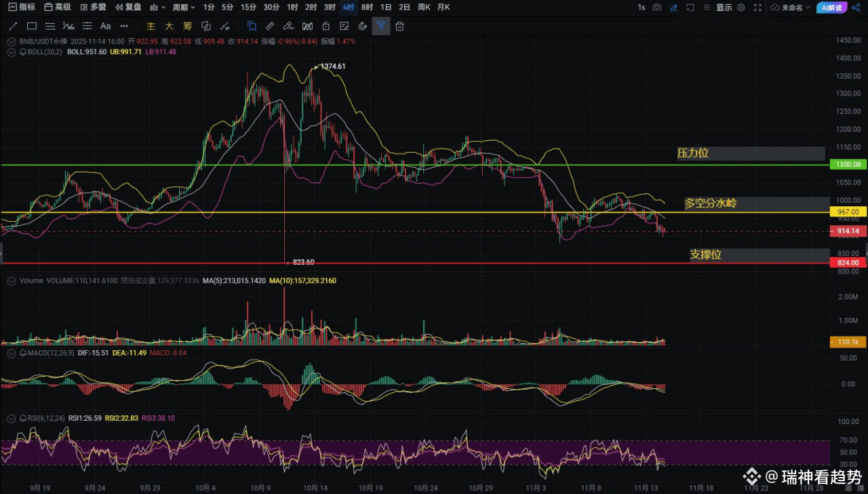Take a chart screenshot with camera icon
The image size is (868, 494).
tap(657, 7)
